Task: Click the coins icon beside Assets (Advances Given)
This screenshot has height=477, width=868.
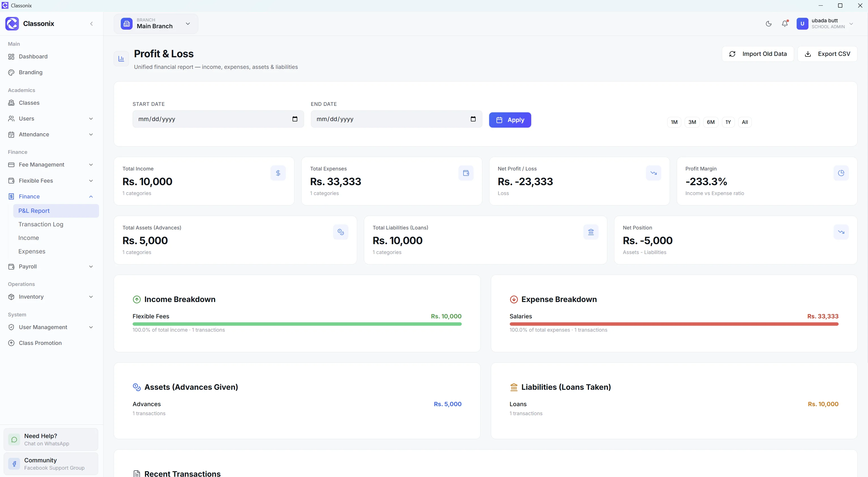Action: point(137,387)
